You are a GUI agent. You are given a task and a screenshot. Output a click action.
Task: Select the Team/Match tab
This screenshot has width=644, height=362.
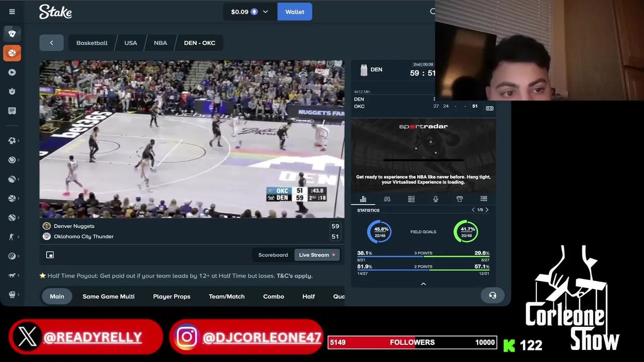coord(226,296)
